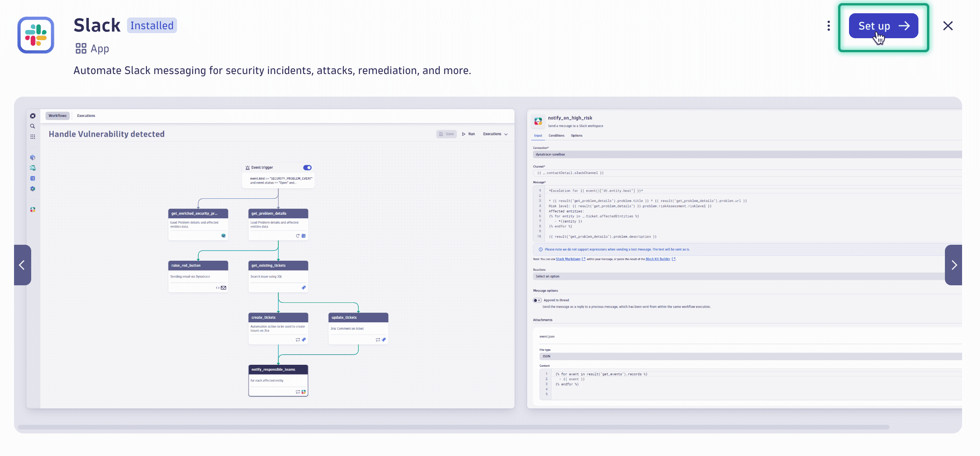Viewport: 980px width, 456px height.
Task: Close the Slack app details panel
Action: [948, 26]
